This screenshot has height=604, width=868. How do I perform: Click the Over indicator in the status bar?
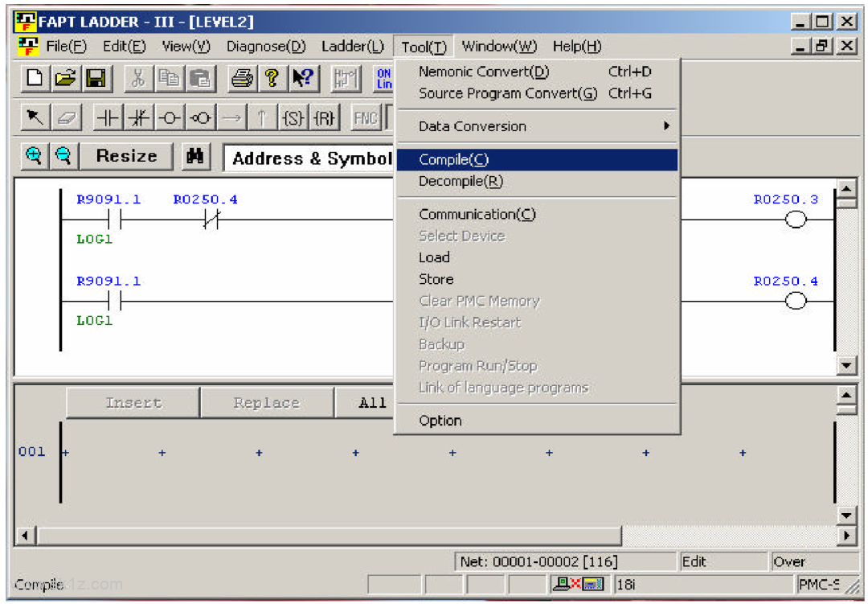(x=813, y=562)
